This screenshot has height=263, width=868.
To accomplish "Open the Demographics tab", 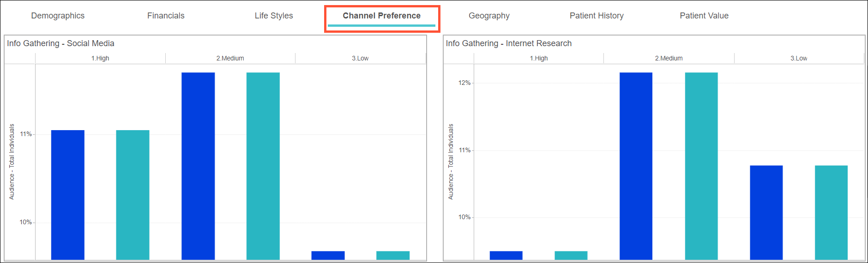I will pyautogui.click(x=58, y=16).
